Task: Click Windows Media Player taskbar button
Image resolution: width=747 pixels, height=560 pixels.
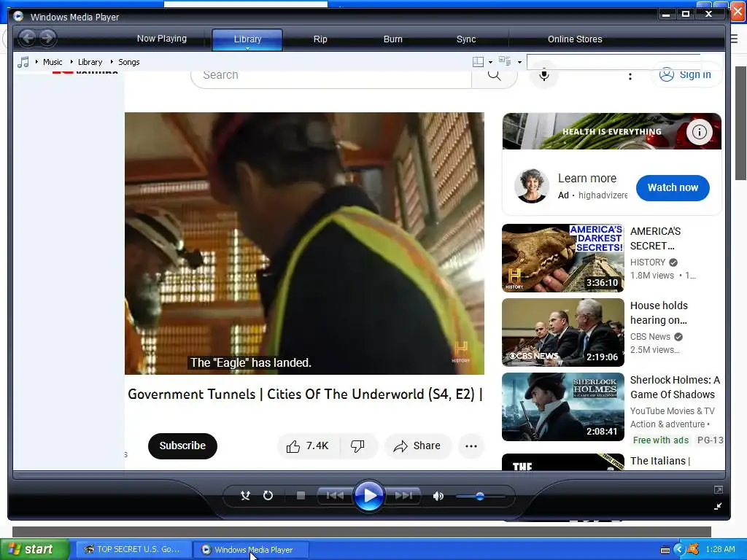Action: 251,550
